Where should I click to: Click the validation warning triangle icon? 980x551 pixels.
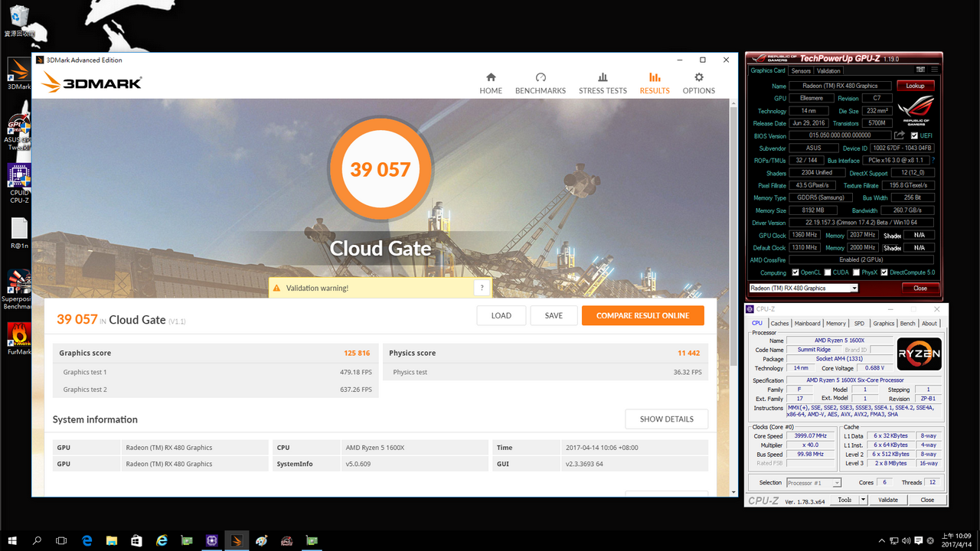click(276, 288)
